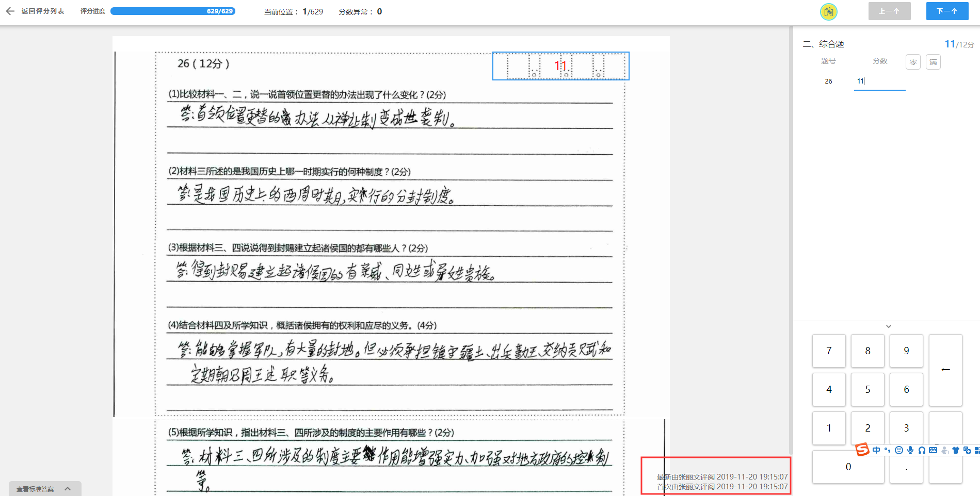Give zero score with the 零 button
The width and height of the screenshot is (980, 496).
[913, 62]
